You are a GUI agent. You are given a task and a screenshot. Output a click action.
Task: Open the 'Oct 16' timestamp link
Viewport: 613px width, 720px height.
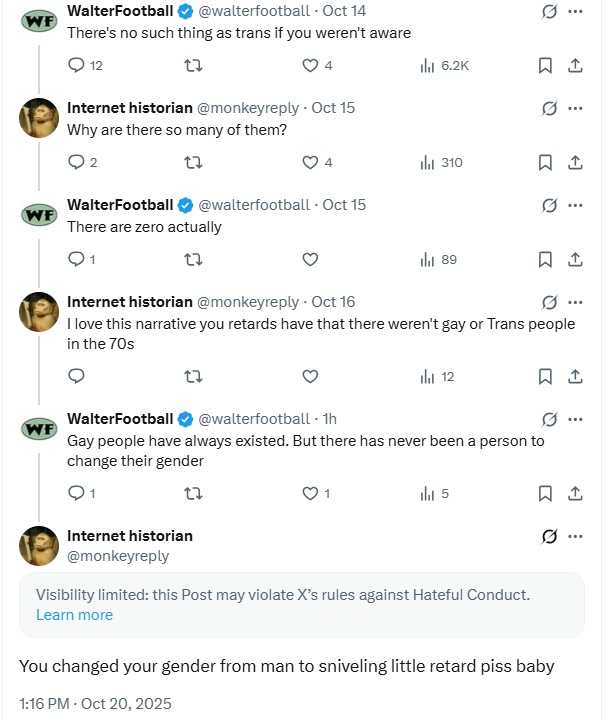point(333,302)
